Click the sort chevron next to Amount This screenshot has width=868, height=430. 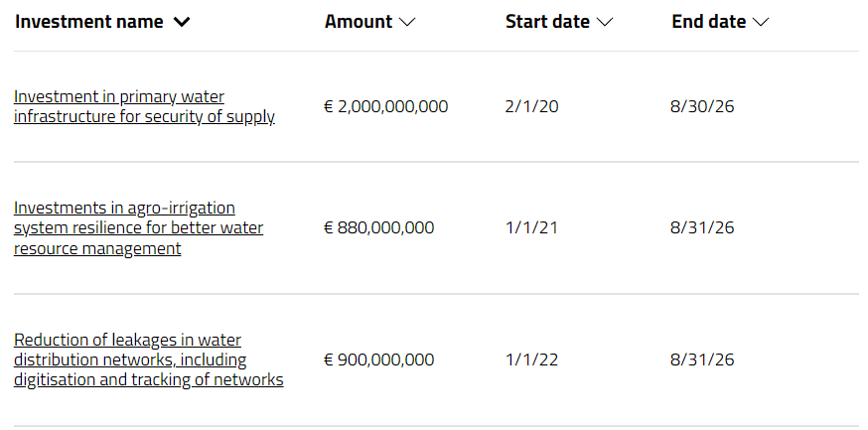pyautogui.click(x=407, y=22)
